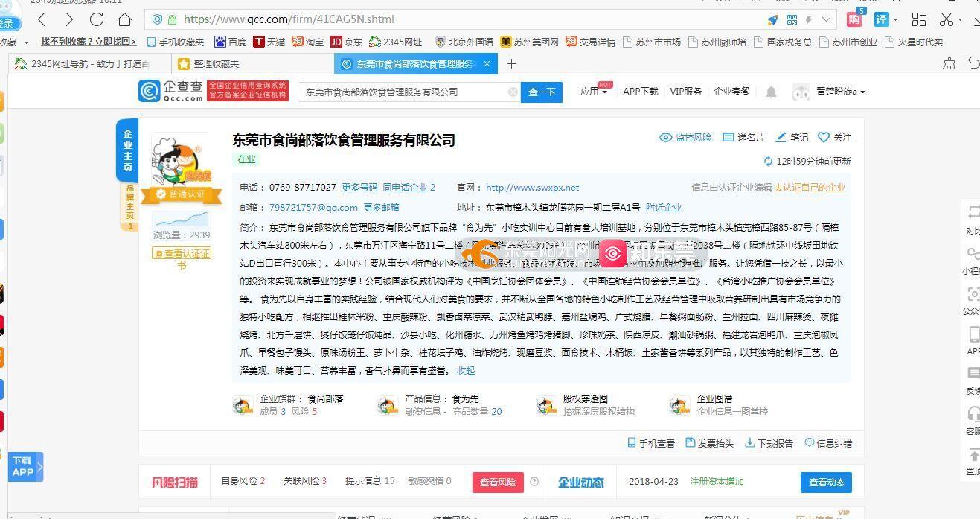The width and height of the screenshot is (980, 519).
Task: Open 同电话企业 2 link
Action: pyautogui.click(x=409, y=188)
